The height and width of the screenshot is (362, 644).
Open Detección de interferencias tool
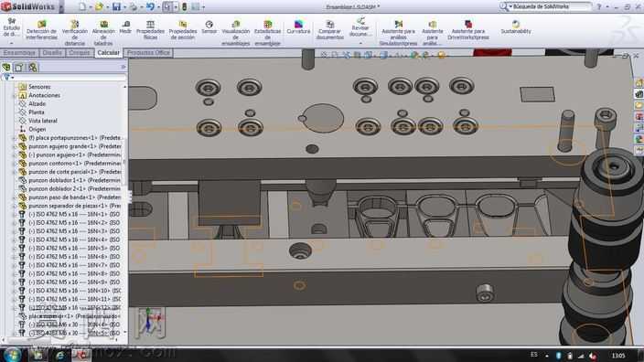(x=41, y=30)
